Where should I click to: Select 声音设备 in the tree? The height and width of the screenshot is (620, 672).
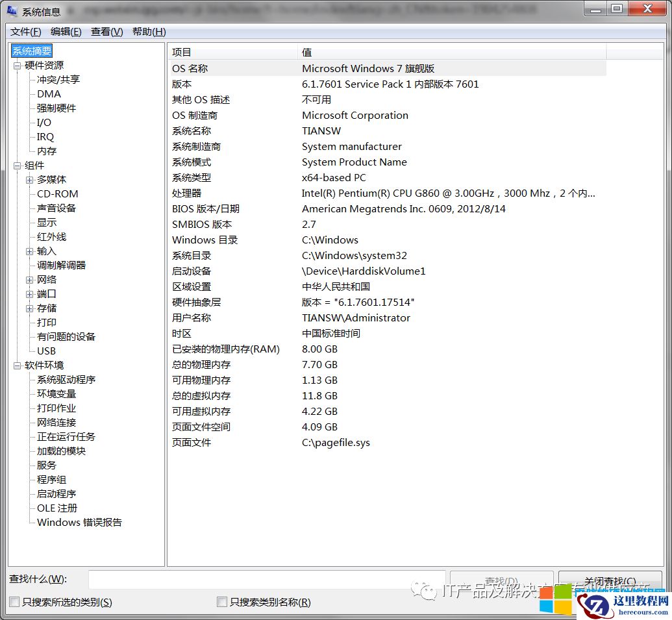click(x=56, y=208)
